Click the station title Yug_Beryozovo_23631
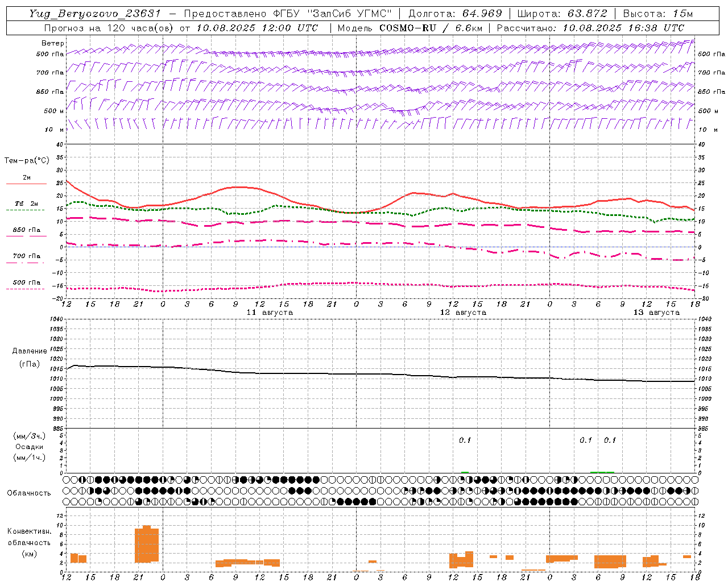 click(x=95, y=14)
